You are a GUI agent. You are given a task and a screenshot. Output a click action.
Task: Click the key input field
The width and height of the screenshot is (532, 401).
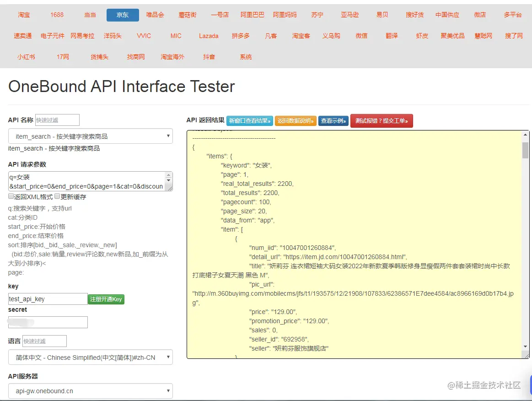[48, 299]
